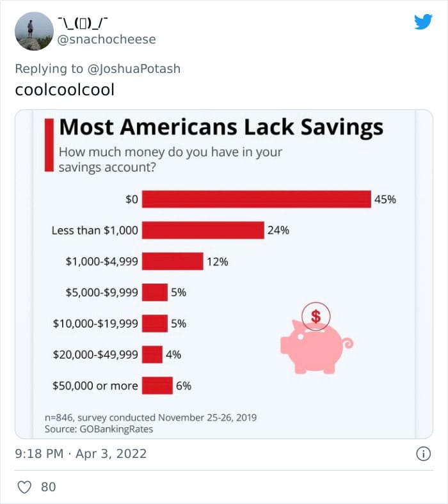Click the Source: GOBankingRates caption
The image size is (448, 504).
pyautogui.click(x=99, y=429)
